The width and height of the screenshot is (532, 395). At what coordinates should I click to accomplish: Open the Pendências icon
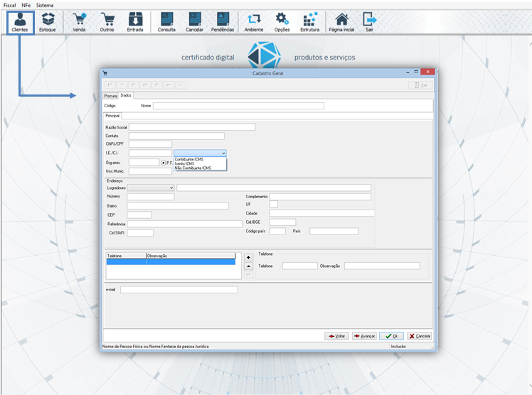click(x=223, y=22)
